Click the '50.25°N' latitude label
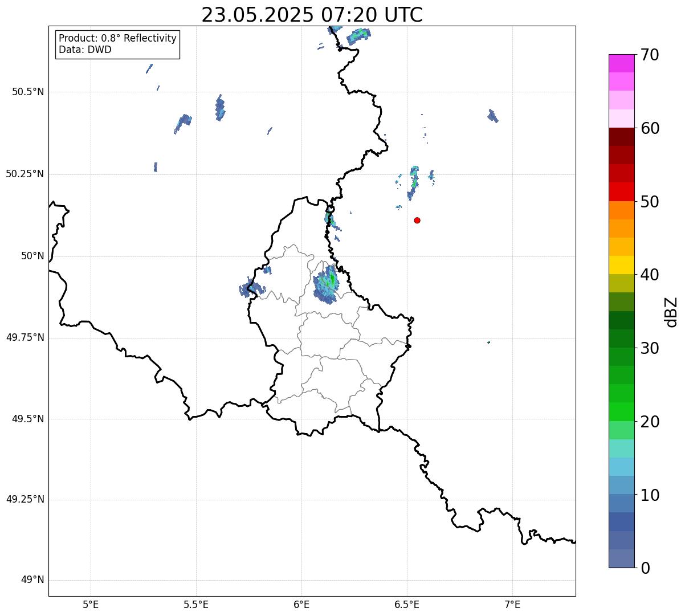Screen dimensions: 685x616 (x=25, y=174)
